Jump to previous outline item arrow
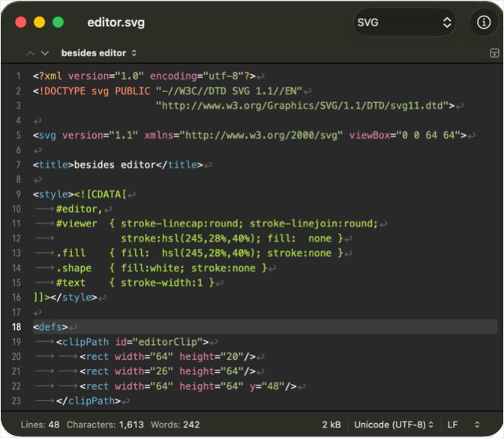 click(x=30, y=53)
